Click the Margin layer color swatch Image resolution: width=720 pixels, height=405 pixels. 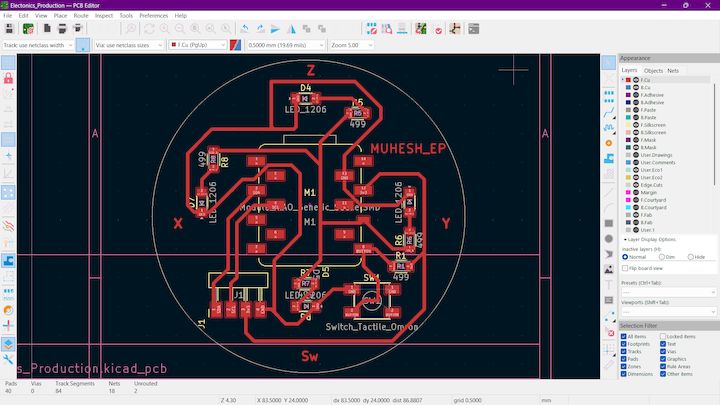(x=628, y=192)
